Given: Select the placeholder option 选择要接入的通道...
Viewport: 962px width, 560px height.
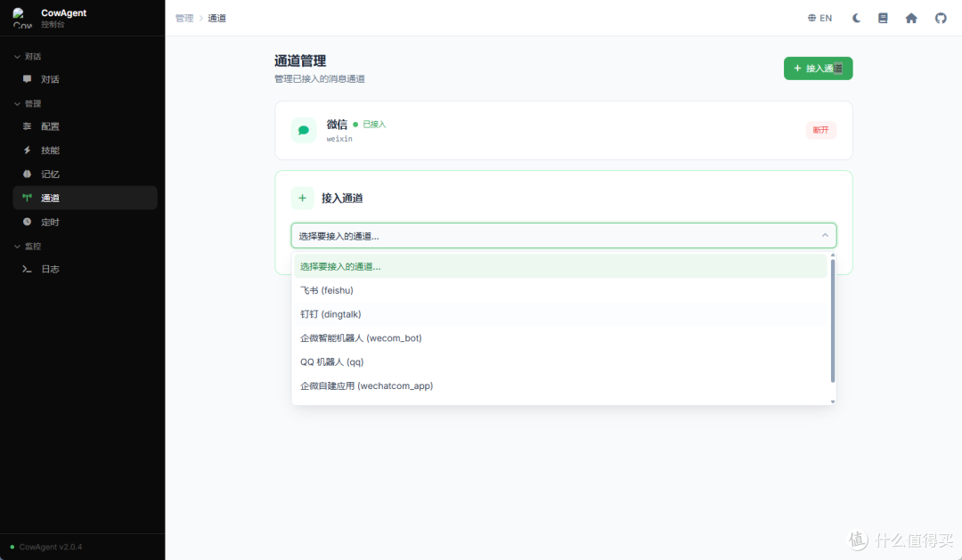Looking at the screenshot, I should [x=560, y=266].
